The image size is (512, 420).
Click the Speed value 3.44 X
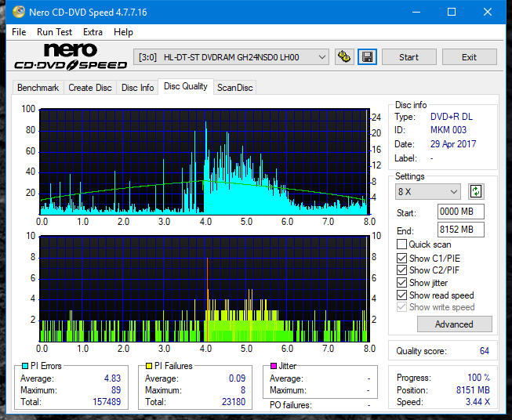point(478,402)
